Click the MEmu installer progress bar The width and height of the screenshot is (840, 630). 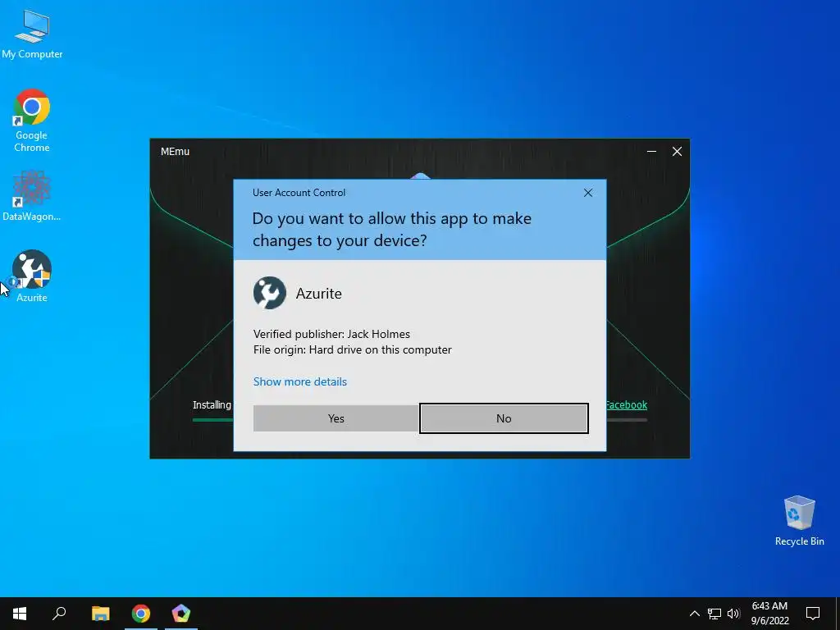[212, 420]
